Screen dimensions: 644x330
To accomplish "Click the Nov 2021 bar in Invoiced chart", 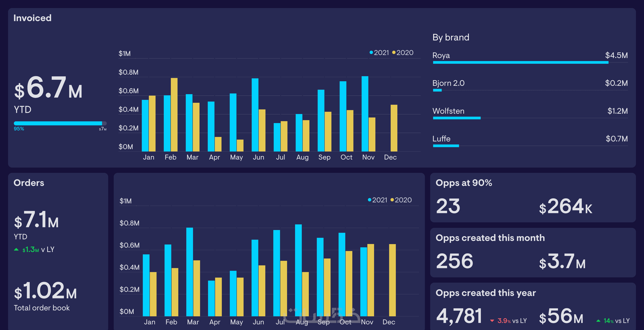I will pyautogui.click(x=365, y=114).
